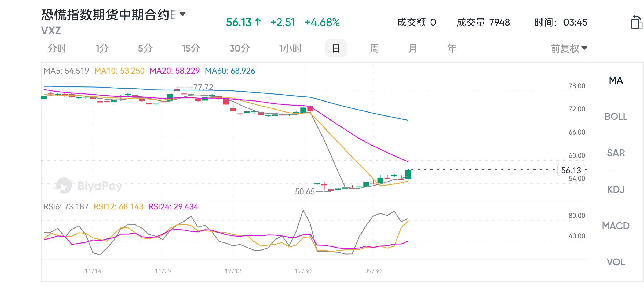The height and width of the screenshot is (290, 644).
Task: Show the KDJ sub-indicator
Action: (x=616, y=190)
